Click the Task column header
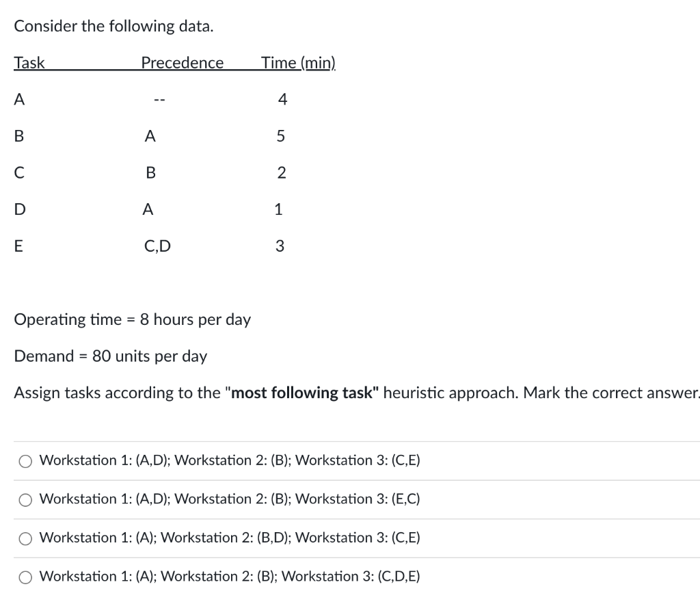This screenshot has width=700, height=604. pyautogui.click(x=29, y=63)
